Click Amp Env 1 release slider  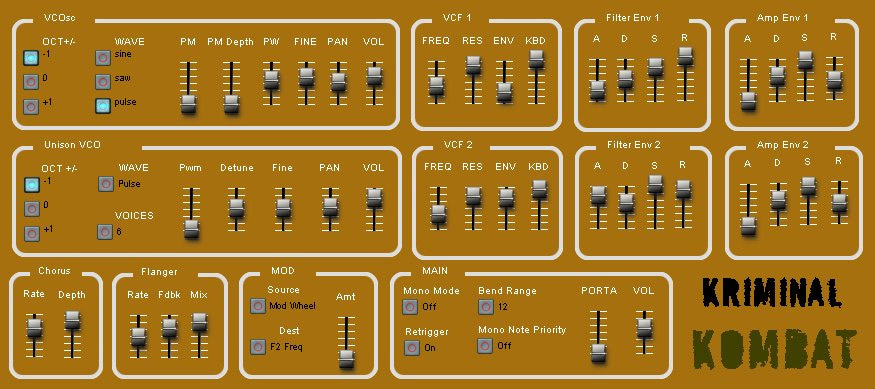tap(834, 80)
